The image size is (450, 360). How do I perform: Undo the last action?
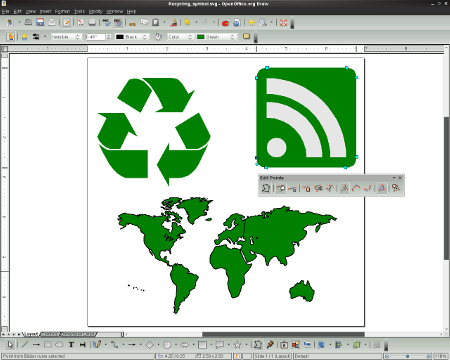click(x=187, y=22)
